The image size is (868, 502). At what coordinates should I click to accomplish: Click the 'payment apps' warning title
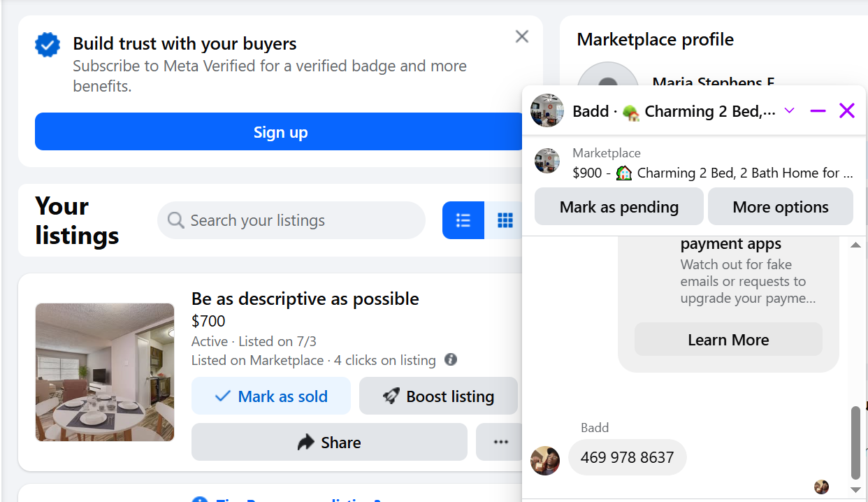coord(731,244)
